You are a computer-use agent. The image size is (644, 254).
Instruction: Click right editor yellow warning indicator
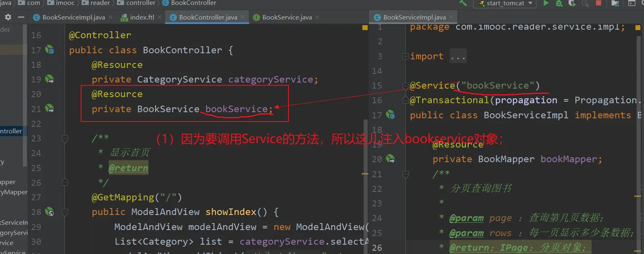tap(638, 28)
